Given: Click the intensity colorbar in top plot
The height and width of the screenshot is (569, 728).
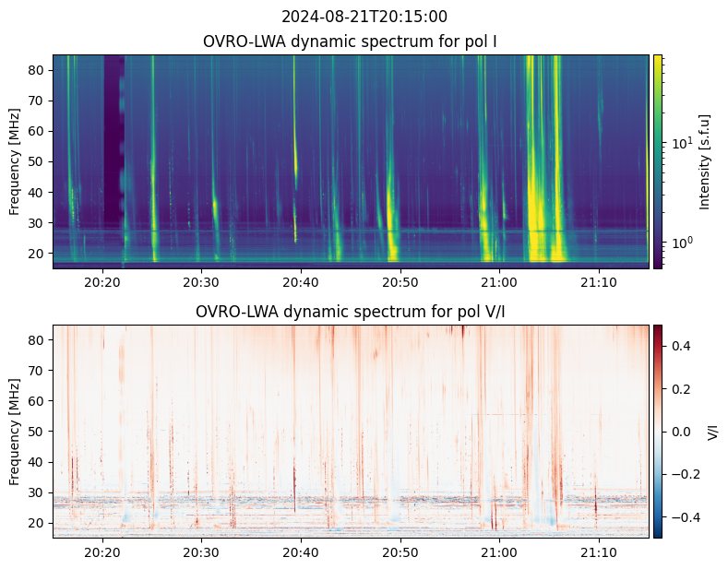Looking at the screenshot, I should [x=658, y=161].
